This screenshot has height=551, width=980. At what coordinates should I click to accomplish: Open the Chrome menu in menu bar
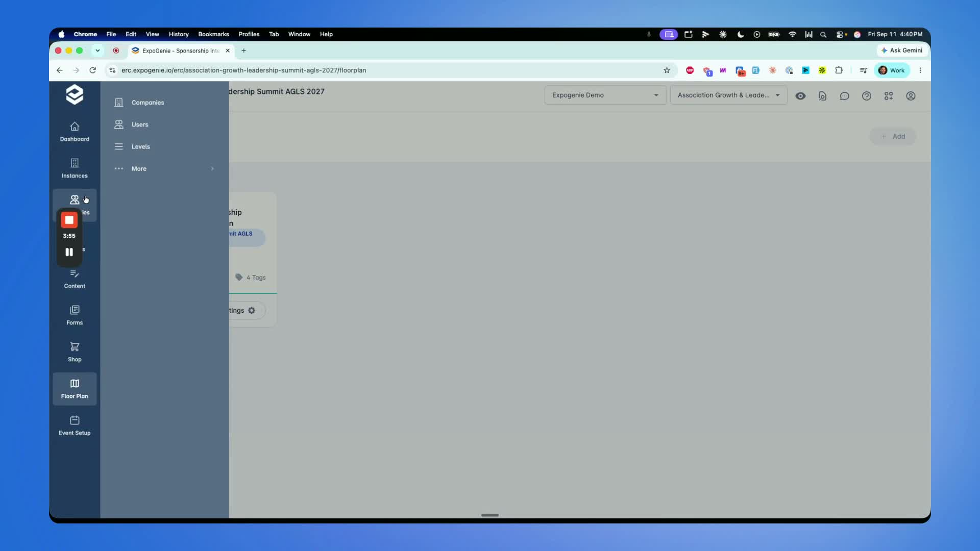click(x=85, y=34)
